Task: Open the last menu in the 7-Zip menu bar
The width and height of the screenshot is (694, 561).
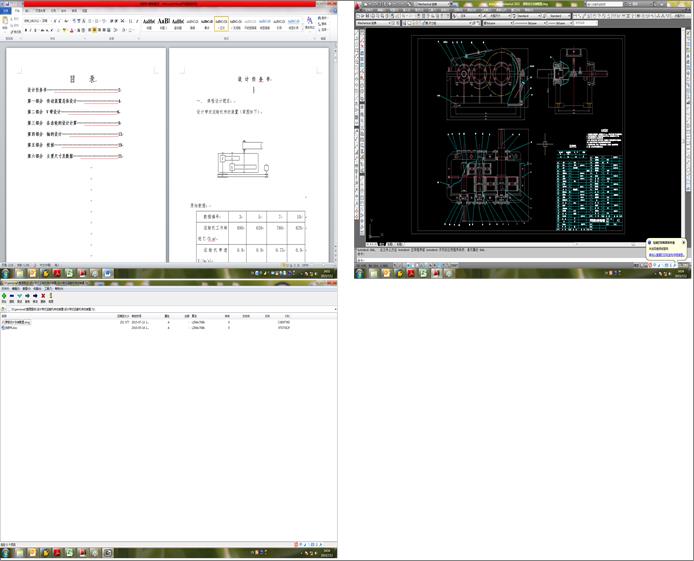Action: point(58,288)
